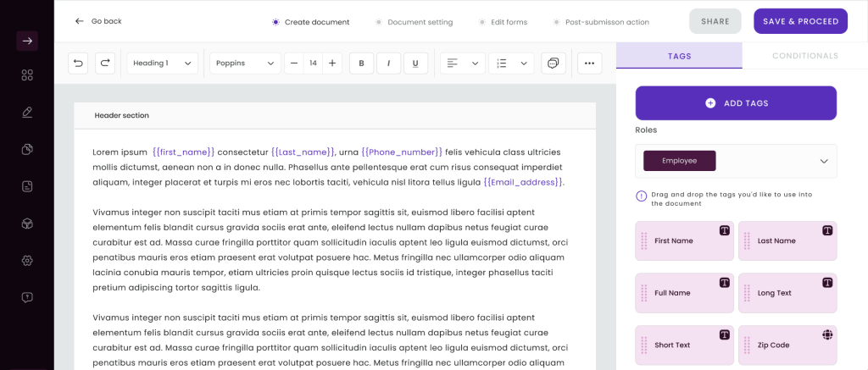The width and height of the screenshot is (868, 370).
Task: Open the document note icon in the sidebar
Action: [x=27, y=186]
